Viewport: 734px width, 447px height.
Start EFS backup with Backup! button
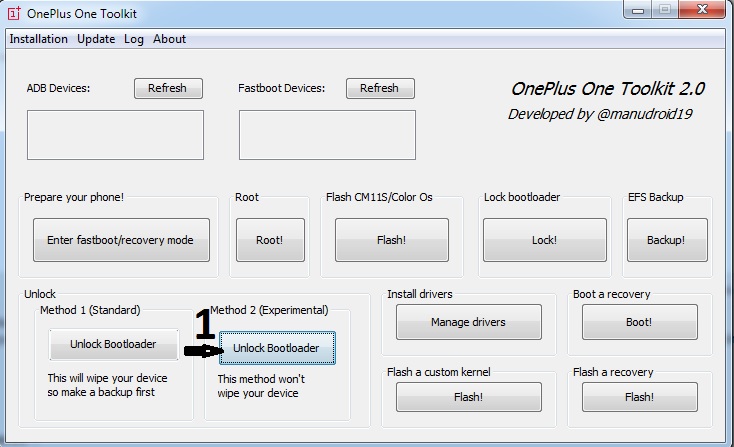coord(666,240)
